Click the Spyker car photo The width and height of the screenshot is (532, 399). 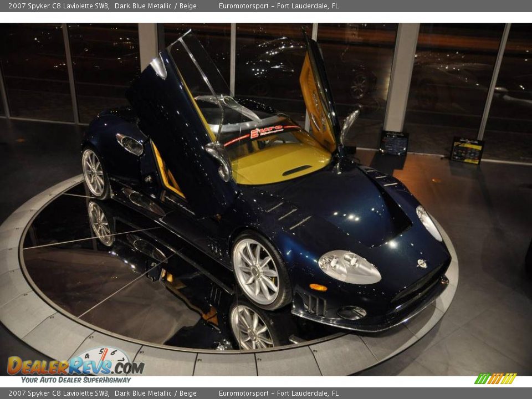266,199
